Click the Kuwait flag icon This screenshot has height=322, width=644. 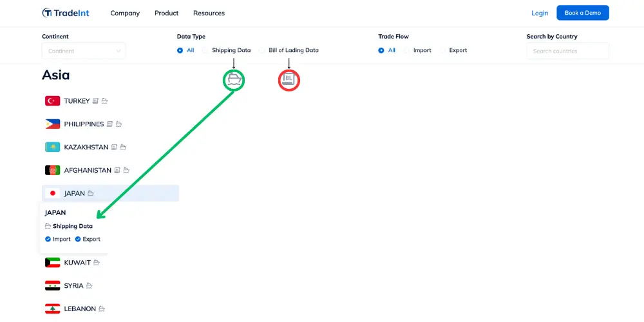point(53,263)
